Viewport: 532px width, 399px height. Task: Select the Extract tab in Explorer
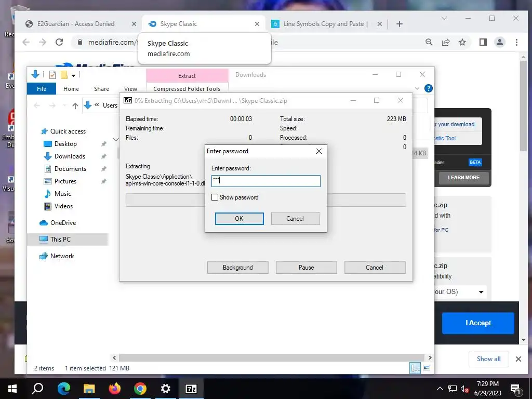(187, 76)
